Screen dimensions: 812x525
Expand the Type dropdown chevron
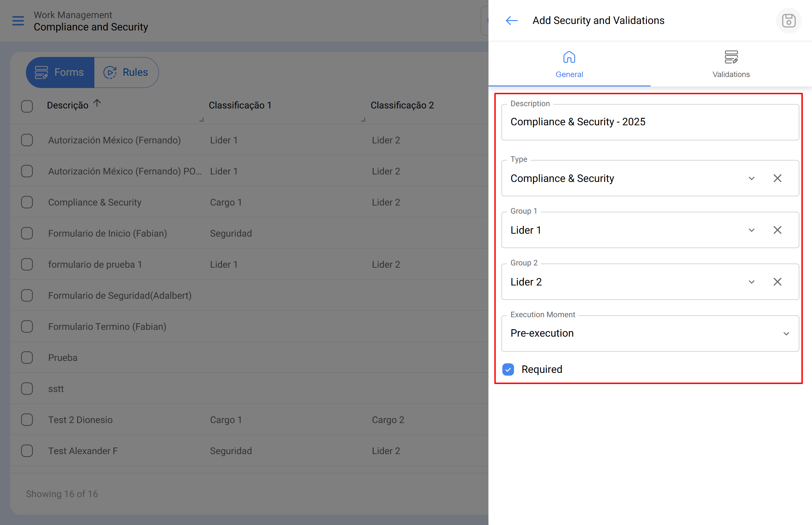coord(751,178)
